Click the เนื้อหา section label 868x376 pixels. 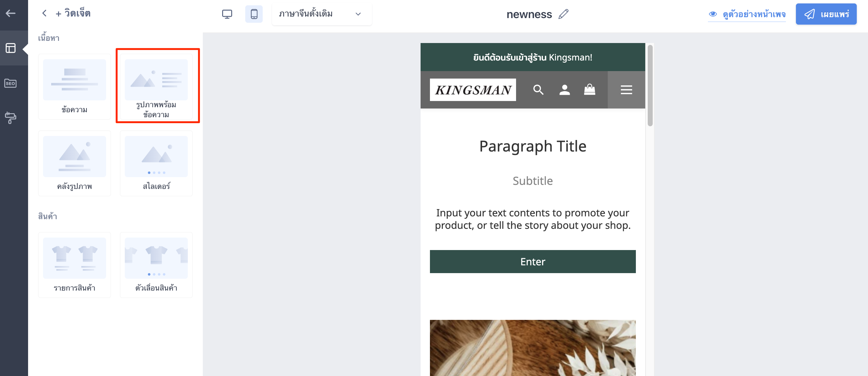coord(49,38)
